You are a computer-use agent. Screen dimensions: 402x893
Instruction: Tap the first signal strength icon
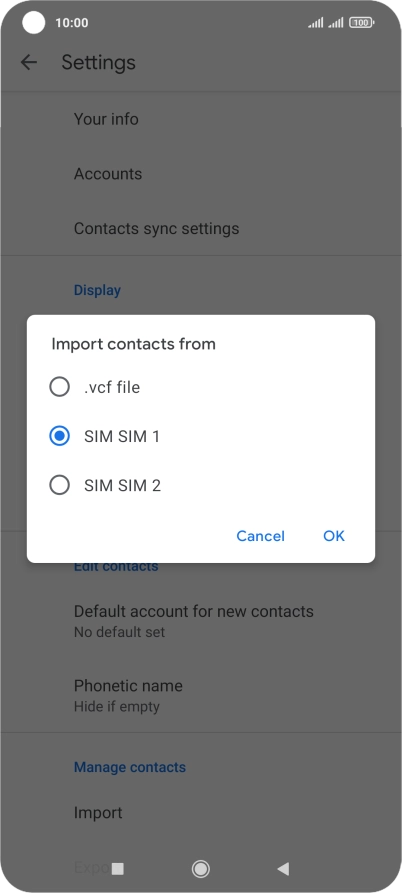315,23
